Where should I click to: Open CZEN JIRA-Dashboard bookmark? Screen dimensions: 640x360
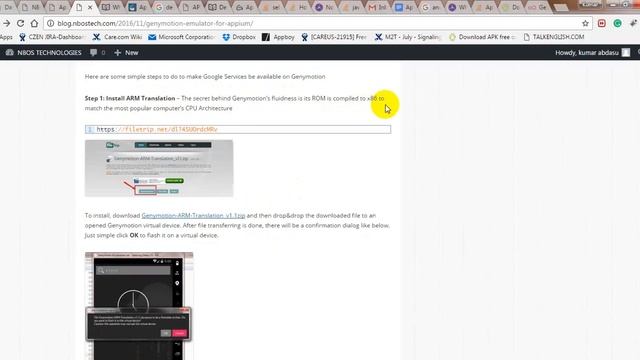pyautogui.click(x=52, y=37)
